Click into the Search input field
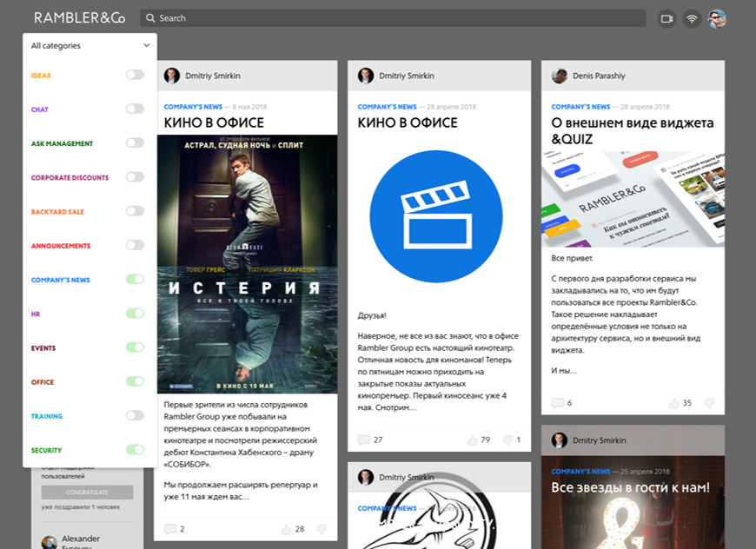Image resolution: width=756 pixels, height=549 pixels. click(394, 18)
